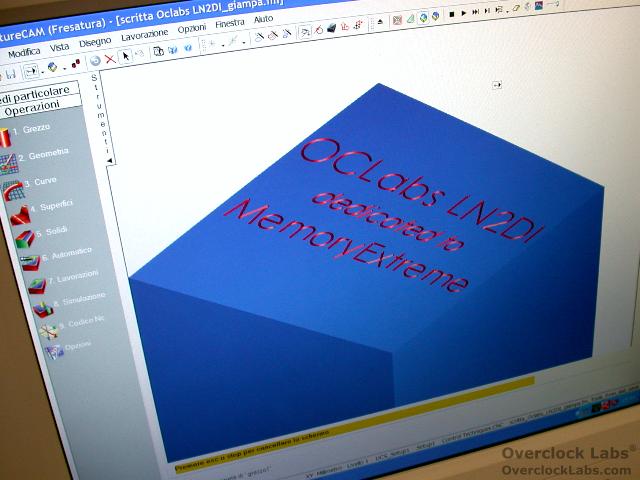Click the Lavorazioni features icon
The image size is (640, 480).
(37, 286)
